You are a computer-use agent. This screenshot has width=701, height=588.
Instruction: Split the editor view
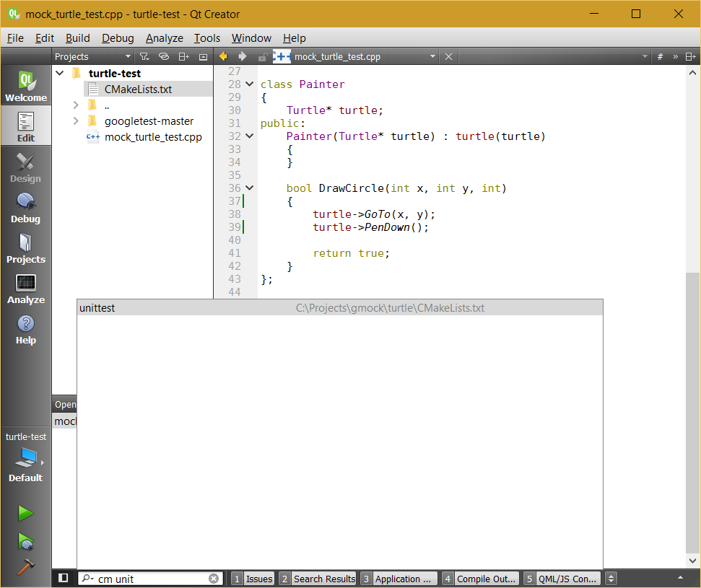pos(691,57)
